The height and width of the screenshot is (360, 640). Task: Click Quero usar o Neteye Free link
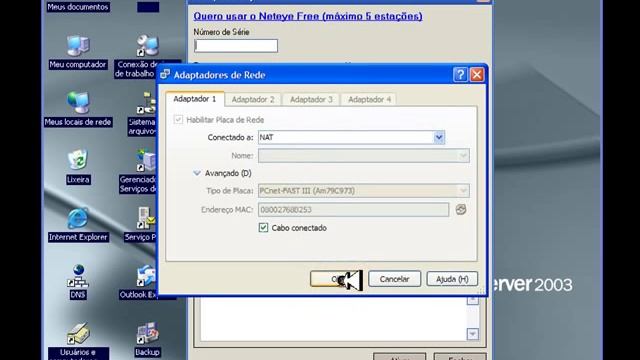coord(308,16)
